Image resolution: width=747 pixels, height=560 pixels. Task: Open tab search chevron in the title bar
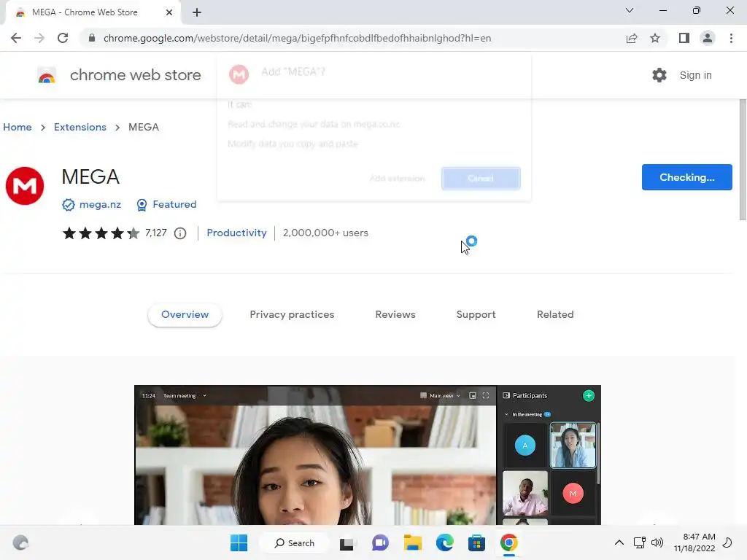pos(630,10)
